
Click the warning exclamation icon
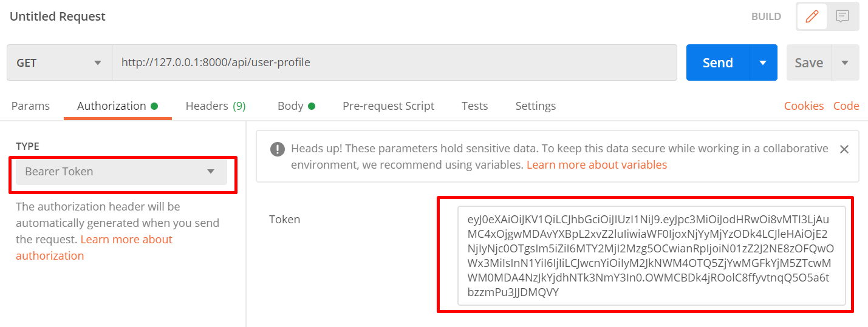point(278,149)
